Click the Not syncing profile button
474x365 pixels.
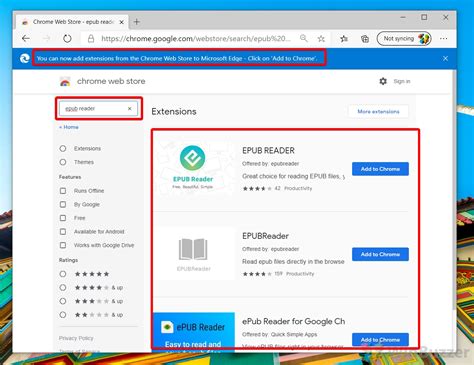[x=404, y=39]
